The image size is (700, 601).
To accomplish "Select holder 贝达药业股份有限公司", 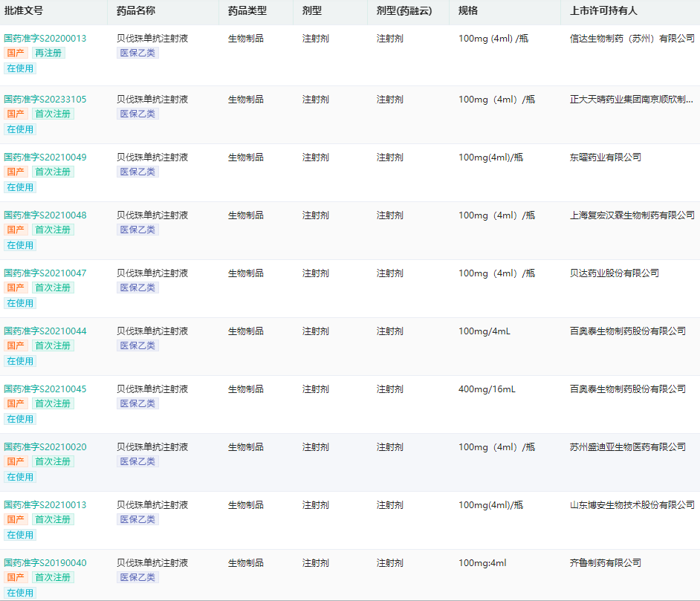I will coord(615,273).
